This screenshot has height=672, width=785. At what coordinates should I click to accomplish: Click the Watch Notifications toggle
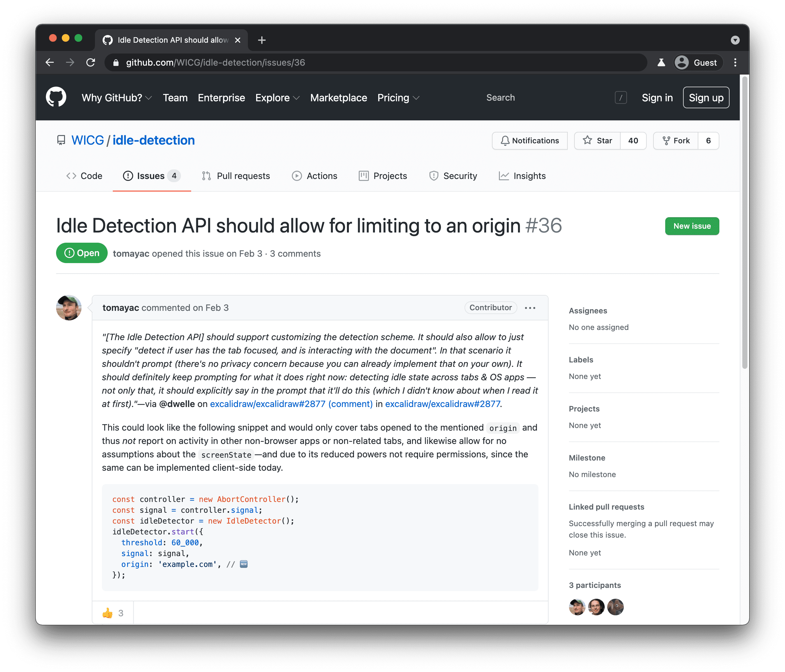pyautogui.click(x=530, y=141)
